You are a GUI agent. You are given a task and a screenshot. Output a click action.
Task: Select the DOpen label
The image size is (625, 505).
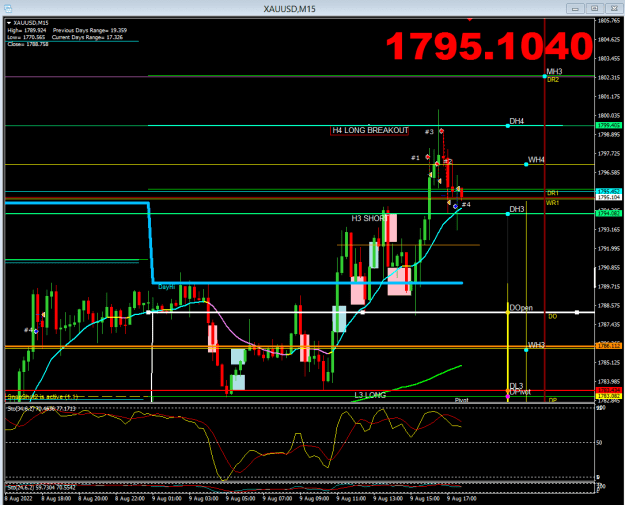click(521, 308)
